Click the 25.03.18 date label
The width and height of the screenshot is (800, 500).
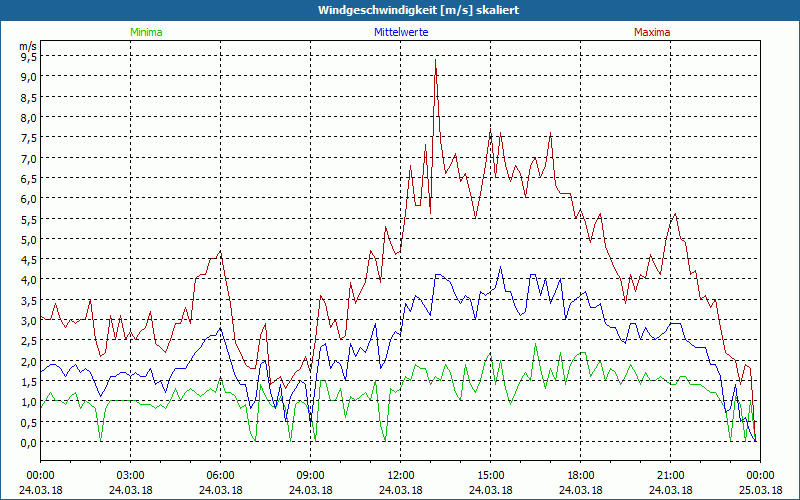pyautogui.click(x=760, y=490)
